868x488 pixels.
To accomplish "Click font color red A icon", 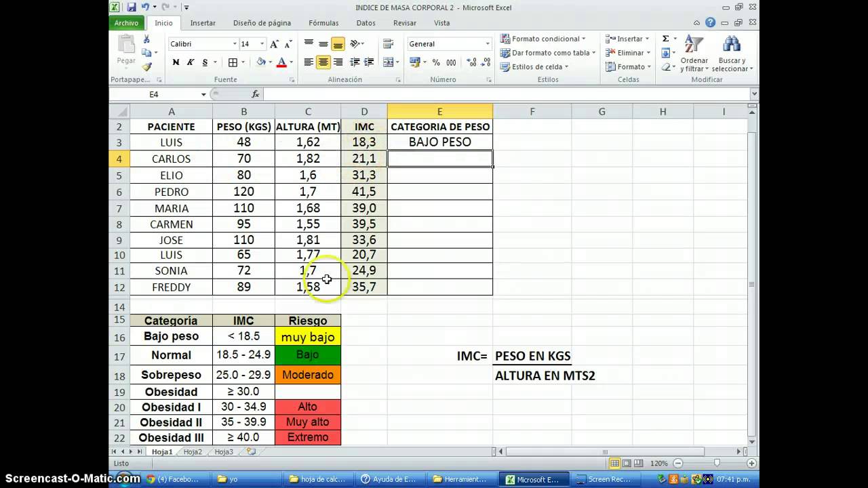I will pos(281,62).
